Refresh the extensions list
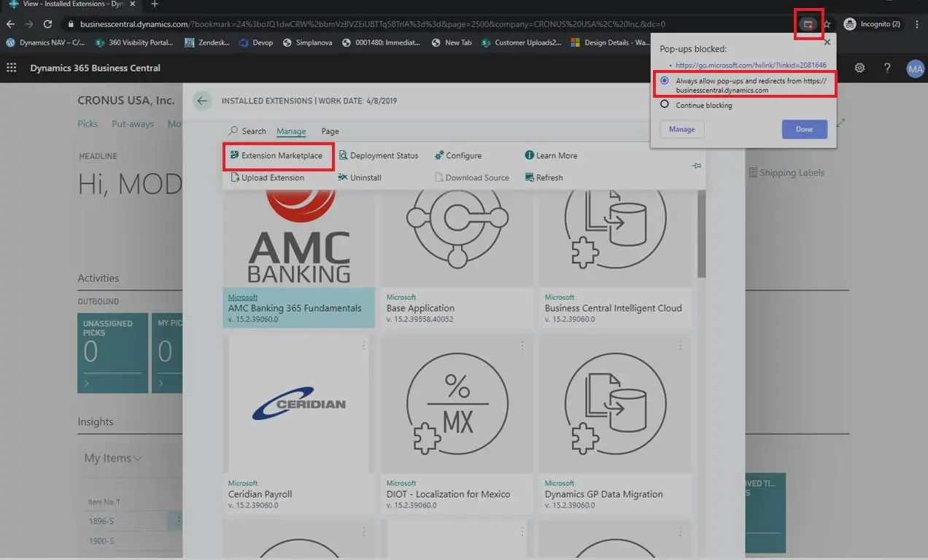This screenshot has width=928, height=560. tap(544, 177)
